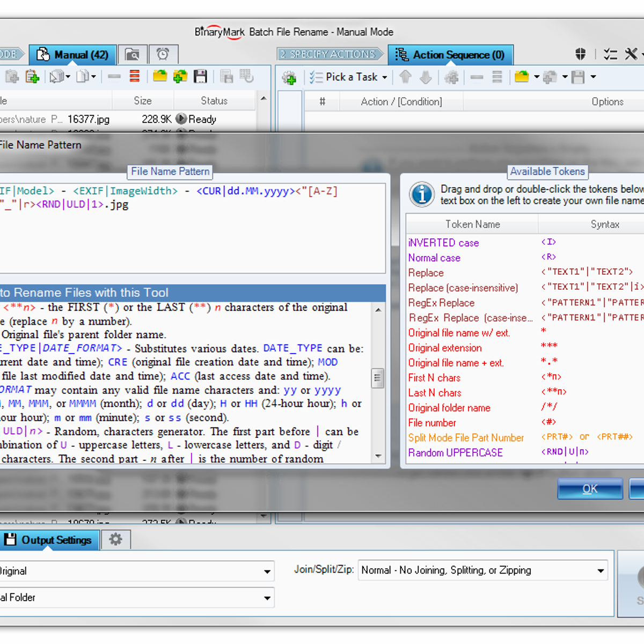Viewport: 644px width, 644px height.
Task: Open the folder search tab icon
Action: [x=132, y=55]
